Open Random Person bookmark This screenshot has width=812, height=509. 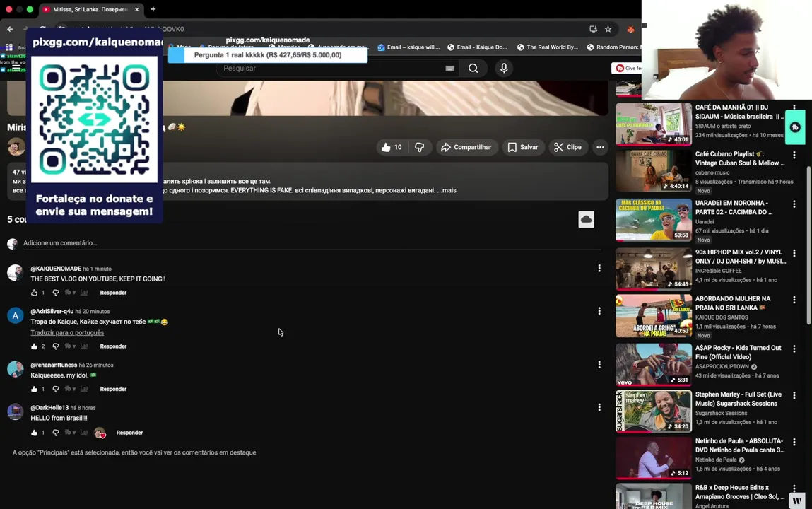coord(613,47)
